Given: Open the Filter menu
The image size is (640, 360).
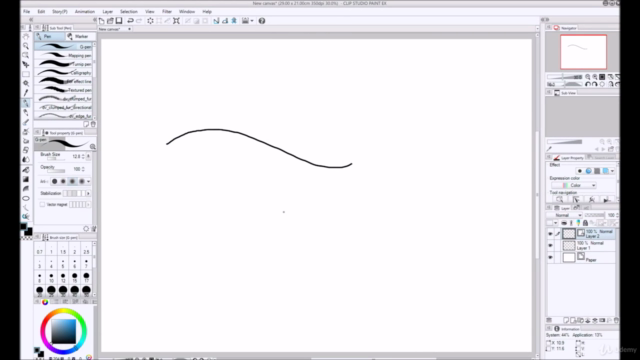Looking at the screenshot, I should [167, 12].
